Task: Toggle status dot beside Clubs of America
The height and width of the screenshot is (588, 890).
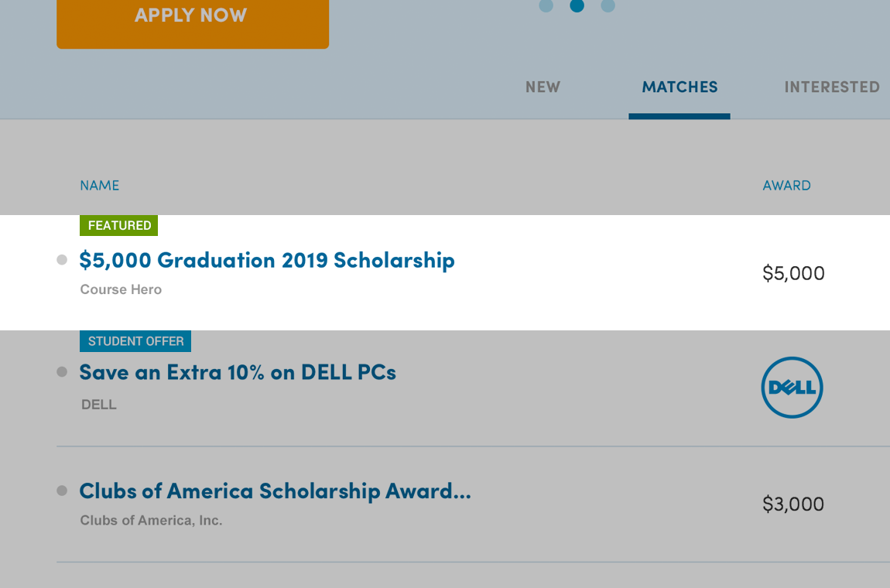Action: click(x=62, y=491)
